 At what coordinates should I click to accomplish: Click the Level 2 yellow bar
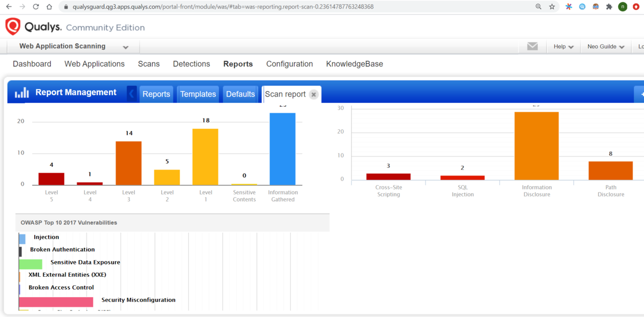tap(167, 177)
